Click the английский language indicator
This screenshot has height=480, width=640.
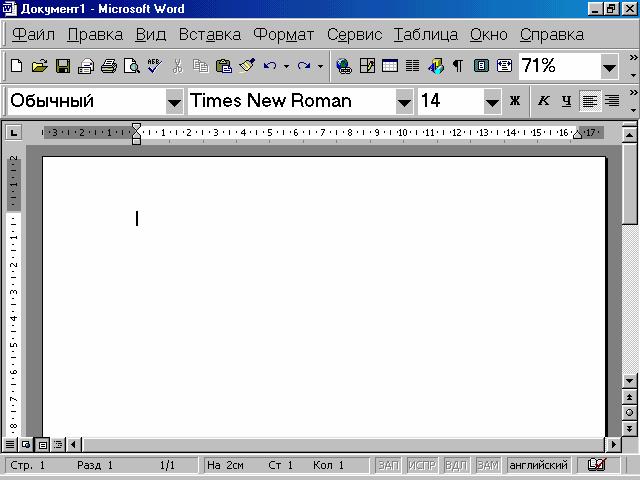click(538, 465)
